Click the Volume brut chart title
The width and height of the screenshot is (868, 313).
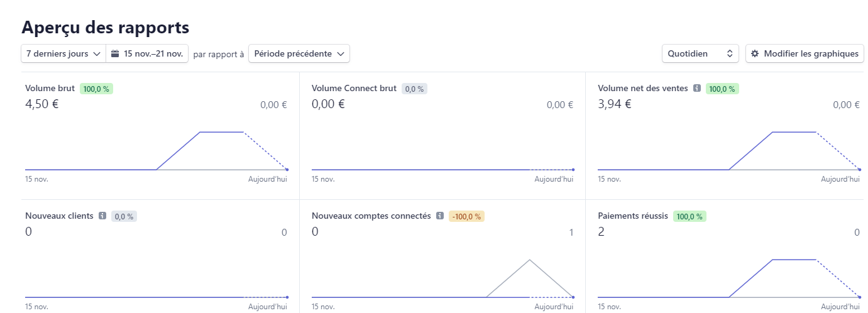tap(50, 89)
